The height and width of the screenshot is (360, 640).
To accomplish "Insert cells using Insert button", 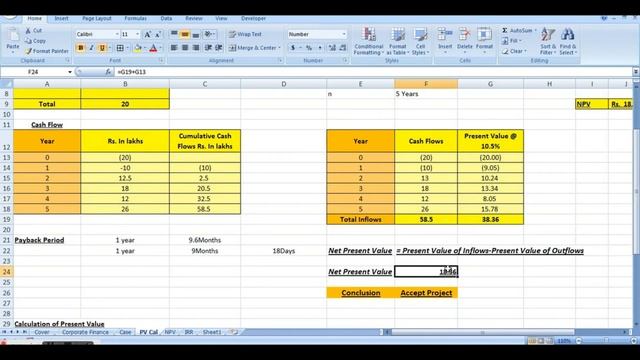I will [445, 40].
